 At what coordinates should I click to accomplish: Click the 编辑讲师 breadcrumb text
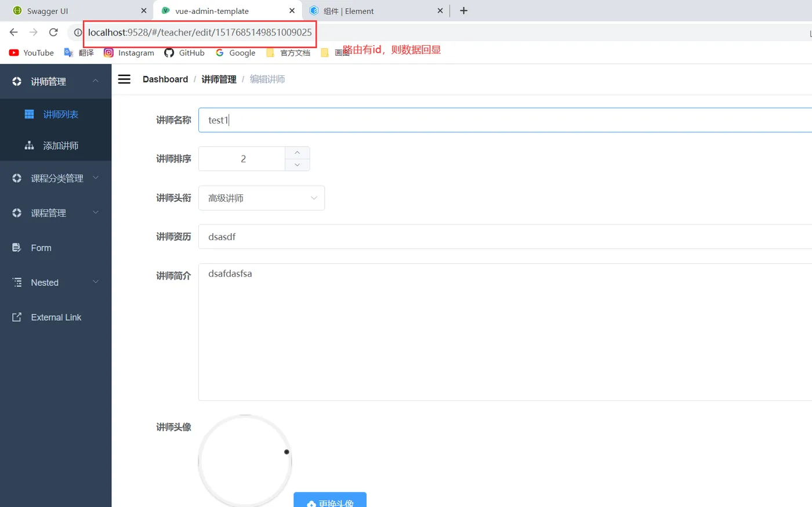(x=267, y=79)
